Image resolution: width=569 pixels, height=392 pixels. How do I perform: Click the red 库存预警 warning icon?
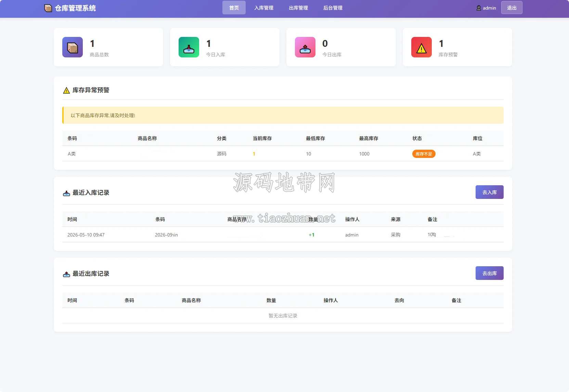[x=422, y=47]
